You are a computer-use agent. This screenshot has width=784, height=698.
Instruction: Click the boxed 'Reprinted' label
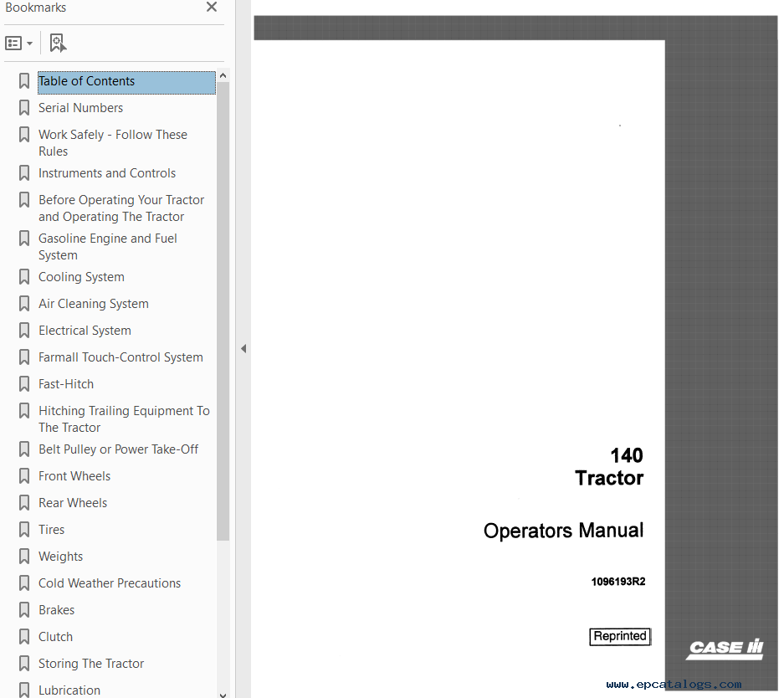coord(620,637)
